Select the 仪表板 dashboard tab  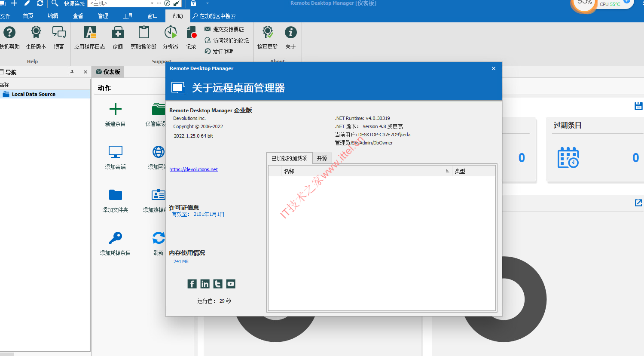point(108,72)
